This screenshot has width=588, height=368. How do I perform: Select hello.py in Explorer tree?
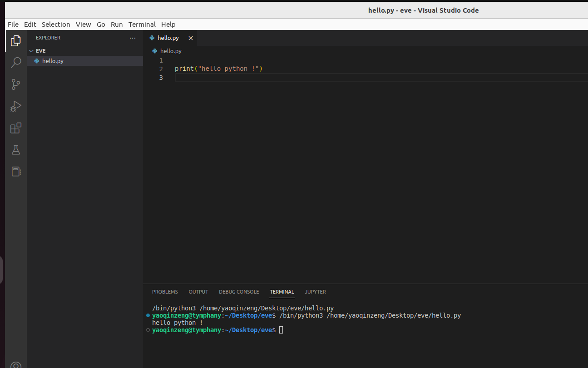pyautogui.click(x=85, y=61)
